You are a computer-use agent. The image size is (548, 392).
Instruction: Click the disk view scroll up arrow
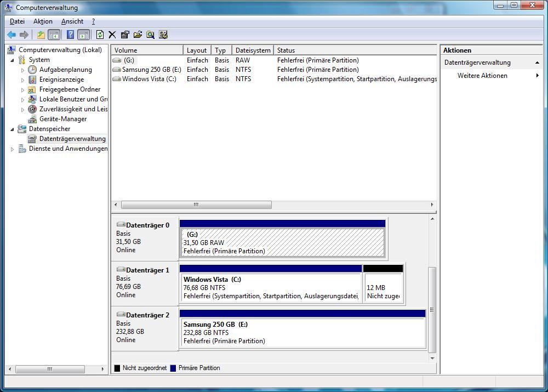[432, 219]
